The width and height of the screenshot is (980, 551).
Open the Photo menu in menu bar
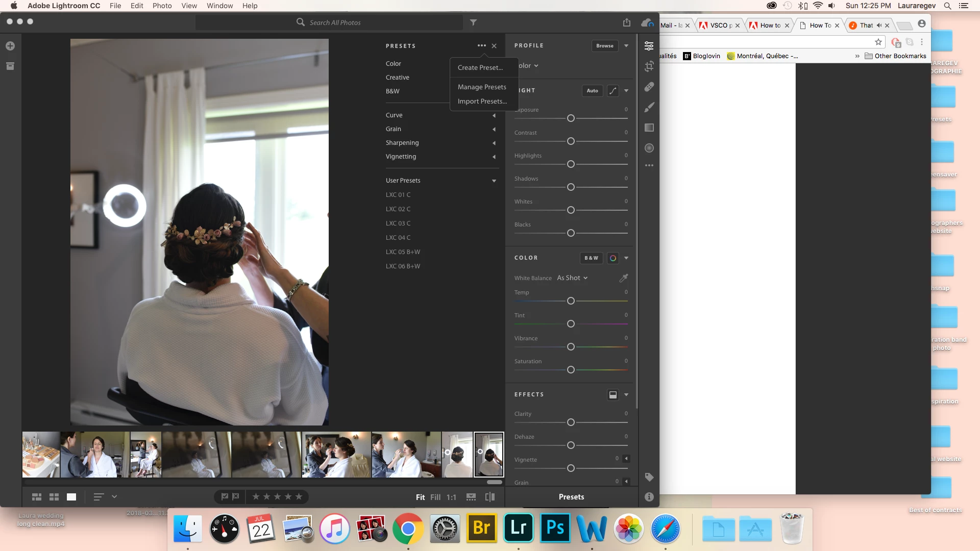pyautogui.click(x=162, y=6)
